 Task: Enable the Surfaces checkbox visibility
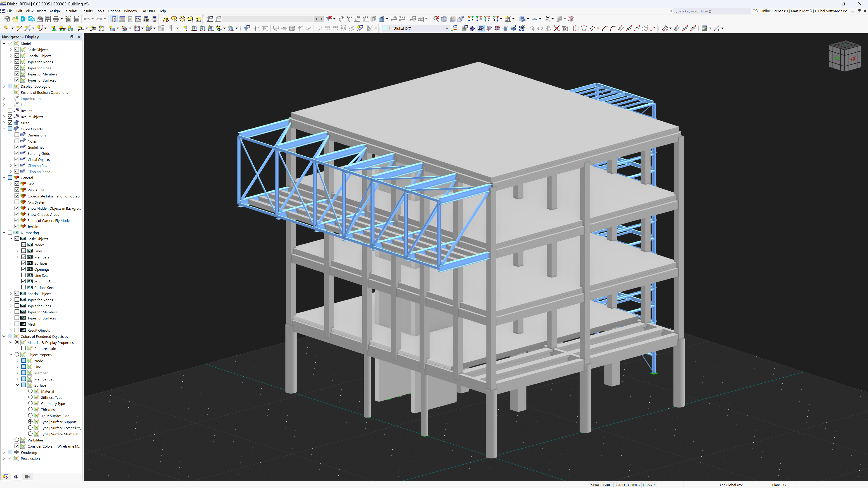(24, 263)
